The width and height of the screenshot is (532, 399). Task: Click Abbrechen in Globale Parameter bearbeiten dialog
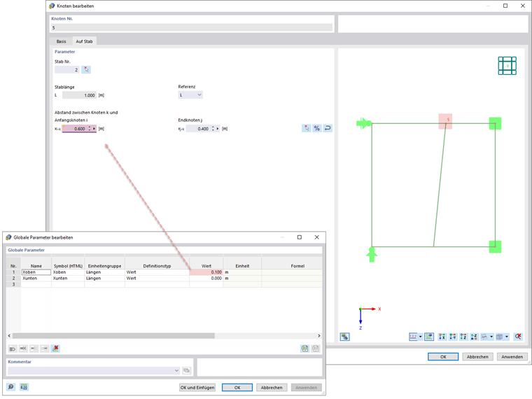coord(272,388)
